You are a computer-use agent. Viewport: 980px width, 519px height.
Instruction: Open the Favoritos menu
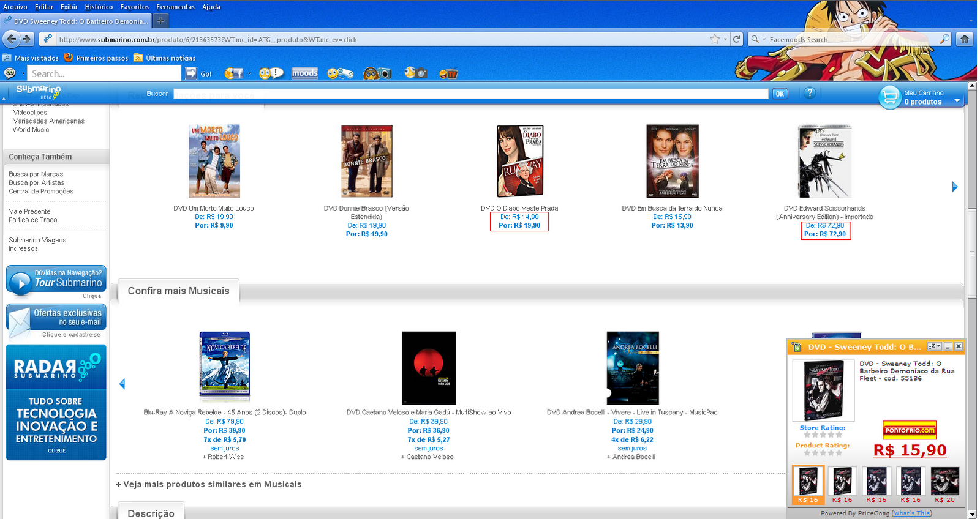(x=135, y=7)
